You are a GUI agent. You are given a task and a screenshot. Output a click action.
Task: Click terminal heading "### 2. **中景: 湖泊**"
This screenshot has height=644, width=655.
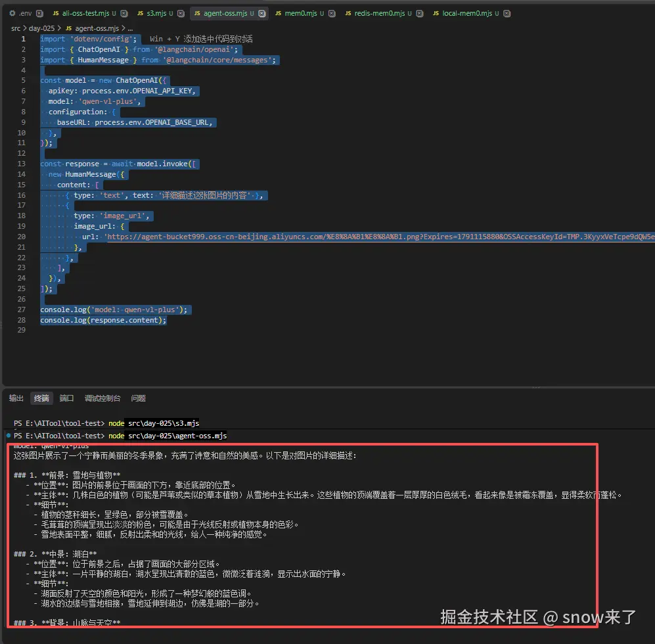coord(55,554)
